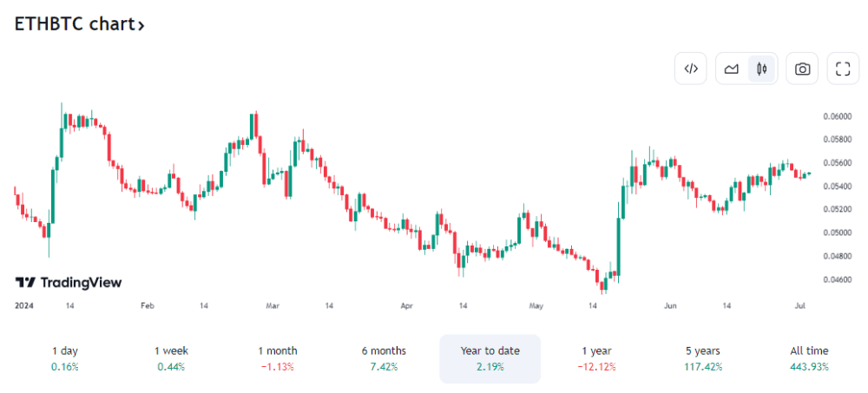This screenshot has width=868, height=393.
Task: Choose the 1 year time range
Action: 596,358
